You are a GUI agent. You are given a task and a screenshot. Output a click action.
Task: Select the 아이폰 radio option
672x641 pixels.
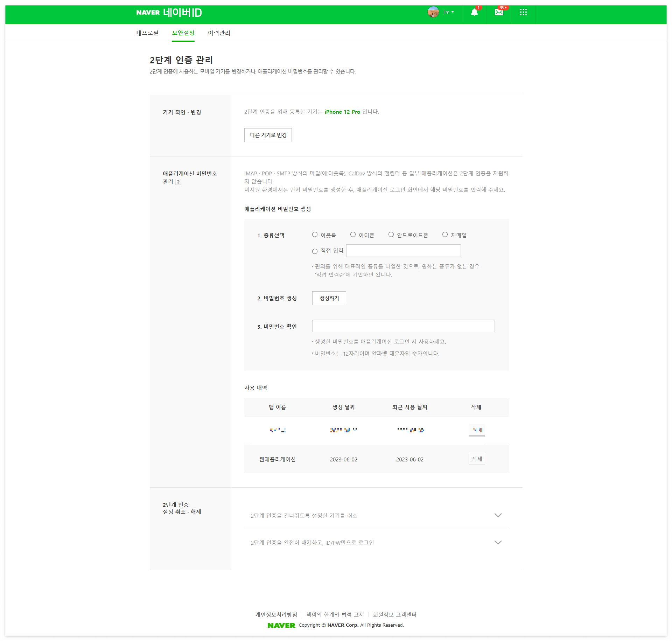click(x=353, y=235)
